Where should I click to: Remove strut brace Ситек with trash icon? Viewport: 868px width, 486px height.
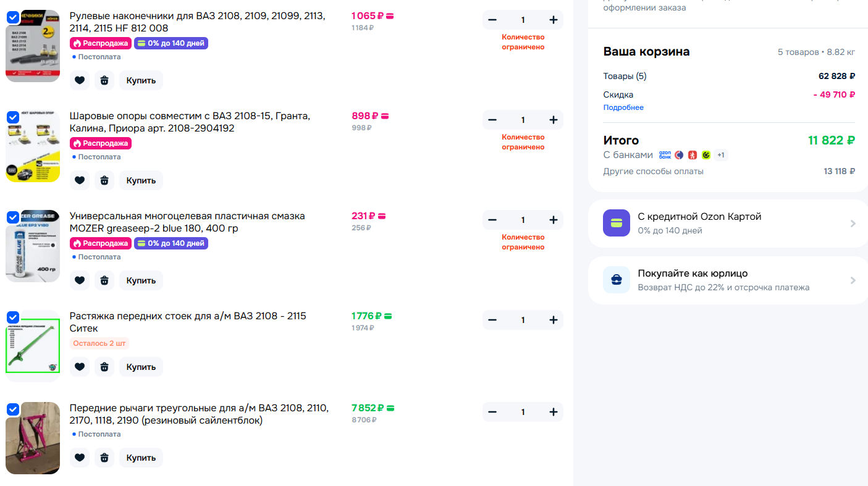coord(104,367)
